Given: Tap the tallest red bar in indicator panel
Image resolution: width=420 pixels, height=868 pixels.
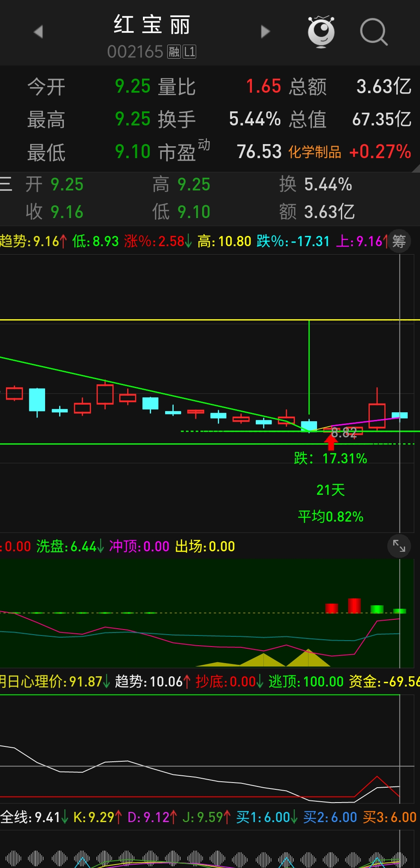Looking at the screenshot, I should [x=354, y=605].
